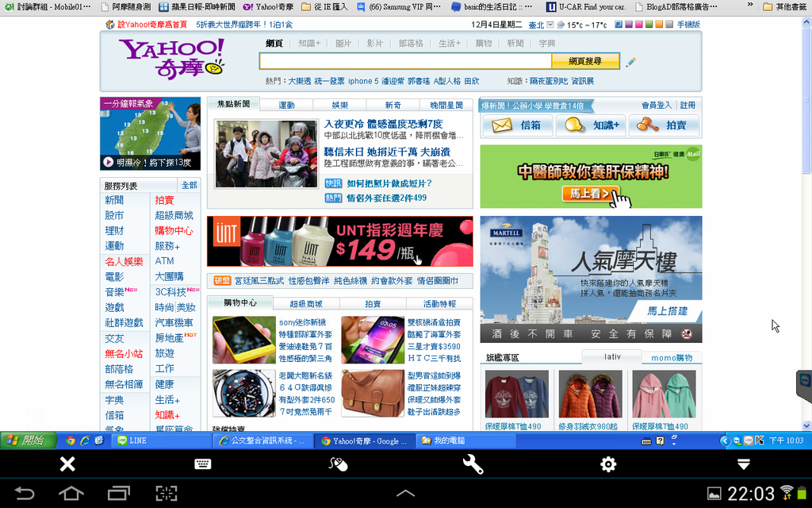Click the UNT指彩週年慶 banner ad
Image resolution: width=812 pixels, height=508 pixels.
coord(339,241)
